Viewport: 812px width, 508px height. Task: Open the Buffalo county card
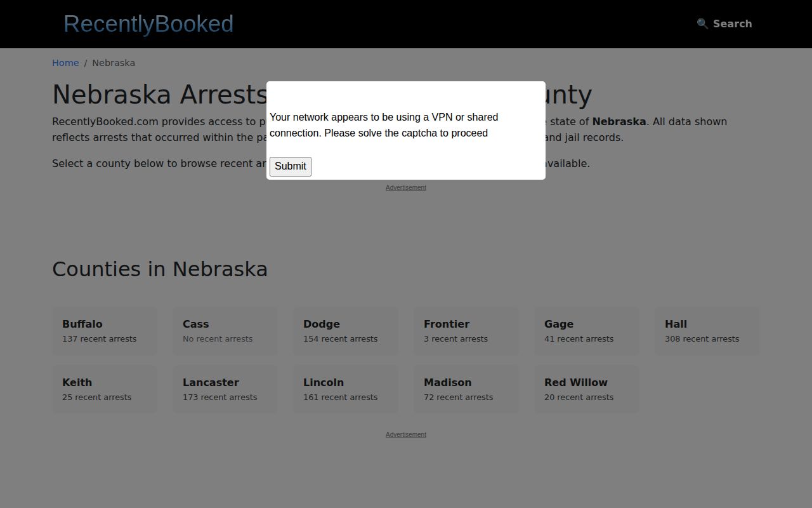(105, 331)
